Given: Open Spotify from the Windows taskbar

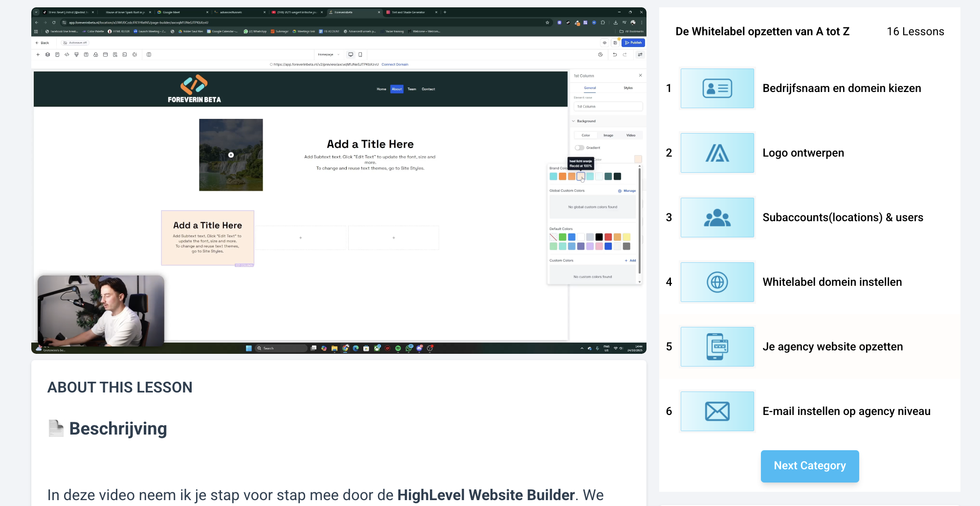Looking at the screenshot, I should coord(398,348).
